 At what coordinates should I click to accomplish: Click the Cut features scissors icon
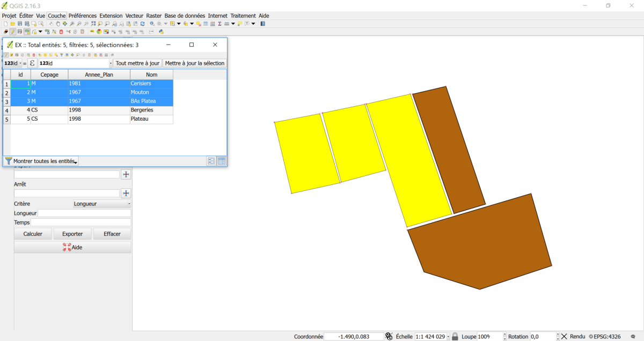[68, 32]
